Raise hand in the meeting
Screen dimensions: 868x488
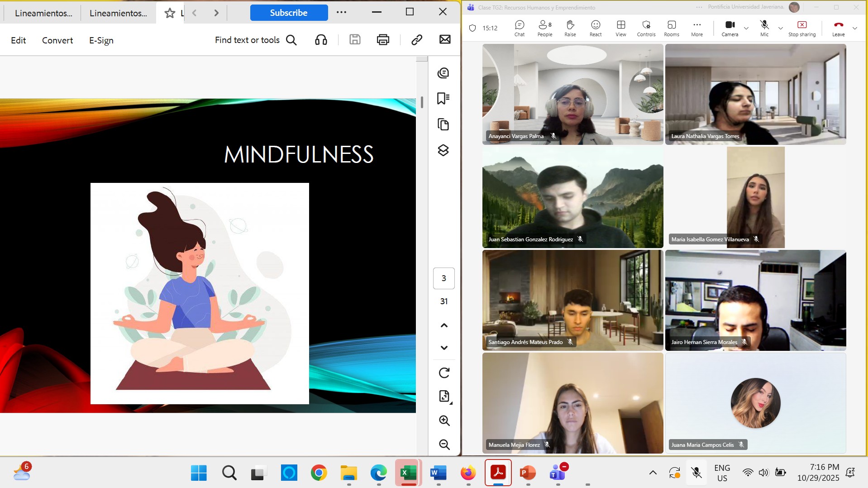click(570, 28)
